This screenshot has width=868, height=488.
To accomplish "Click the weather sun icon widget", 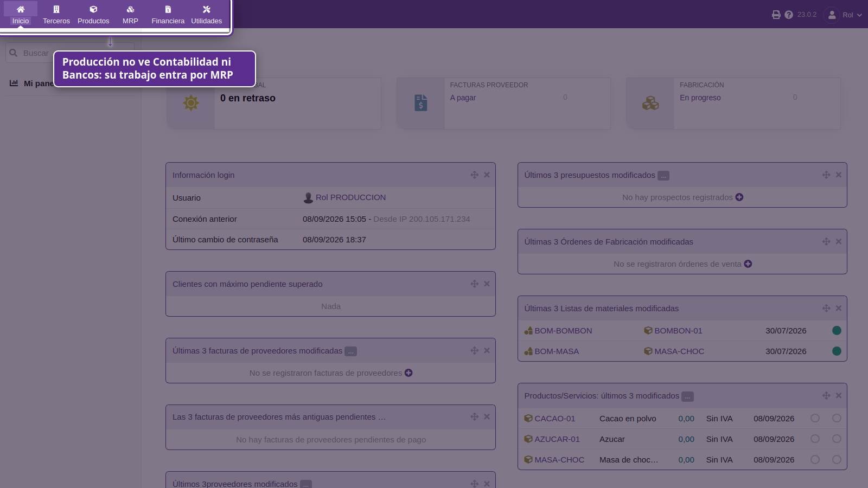I will click(191, 103).
